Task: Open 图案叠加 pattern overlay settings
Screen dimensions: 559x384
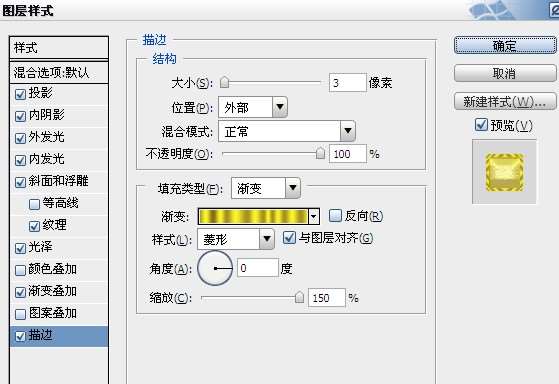Action: tap(53, 313)
